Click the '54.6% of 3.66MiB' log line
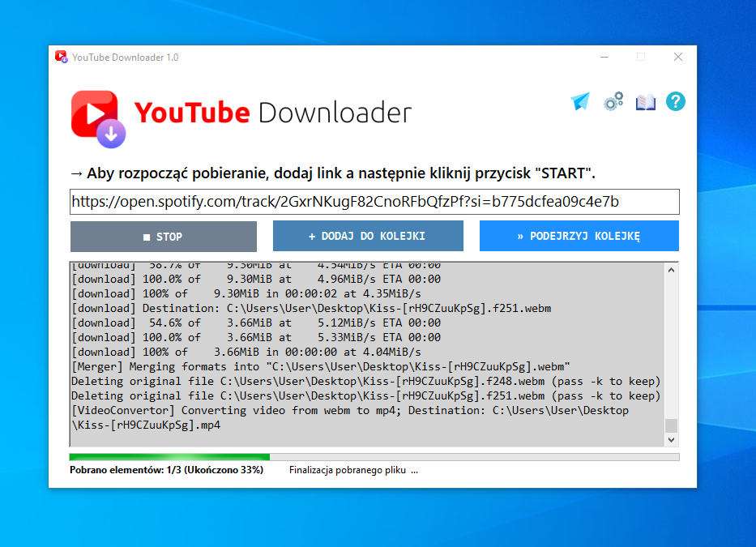The height and width of the screenshot is (547, 756). pos(256,323)
